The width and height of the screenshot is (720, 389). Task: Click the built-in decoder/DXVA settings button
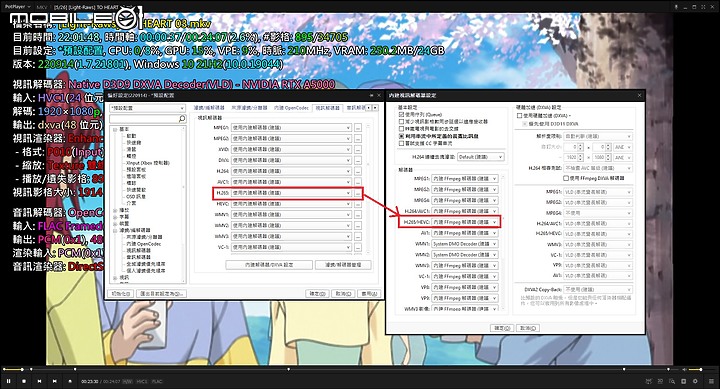pos(269,265)
